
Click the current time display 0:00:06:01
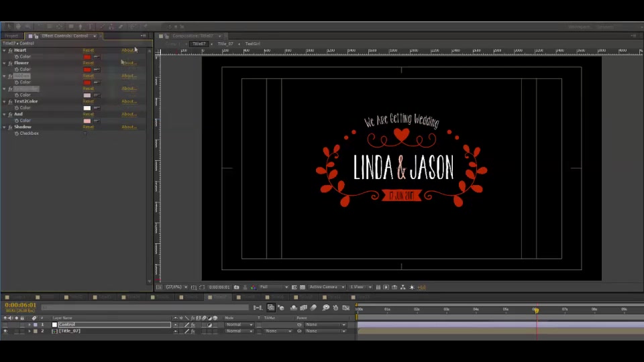point(21,306)
